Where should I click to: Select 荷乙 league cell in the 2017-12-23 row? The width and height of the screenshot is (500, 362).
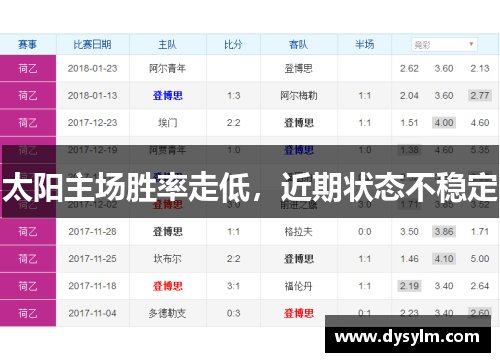[x=28, y=123]
